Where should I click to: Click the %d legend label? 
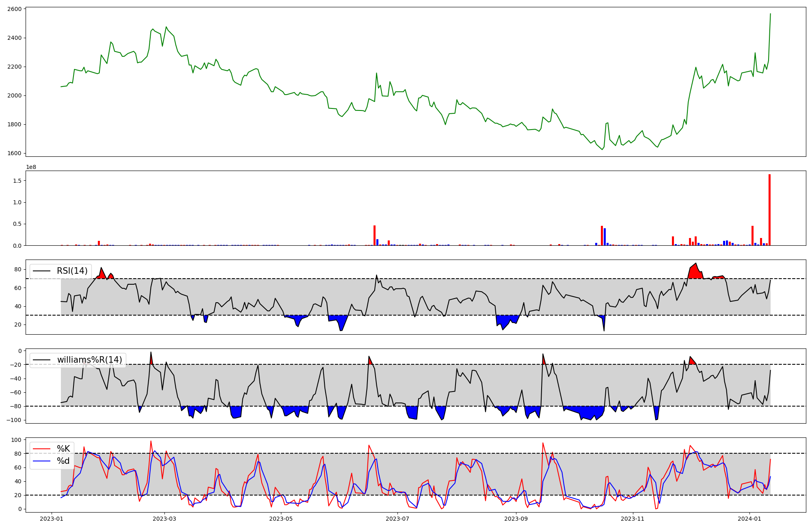(63, 461)
